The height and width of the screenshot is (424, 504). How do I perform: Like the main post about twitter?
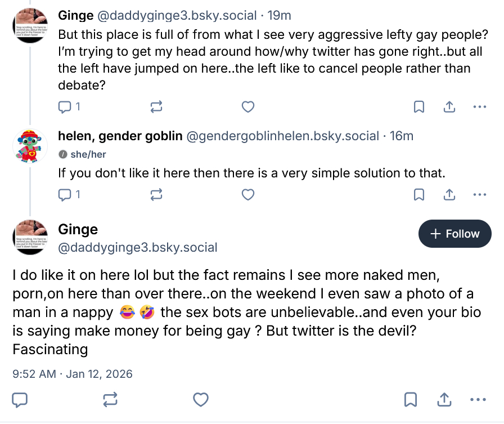coord(201,400)
